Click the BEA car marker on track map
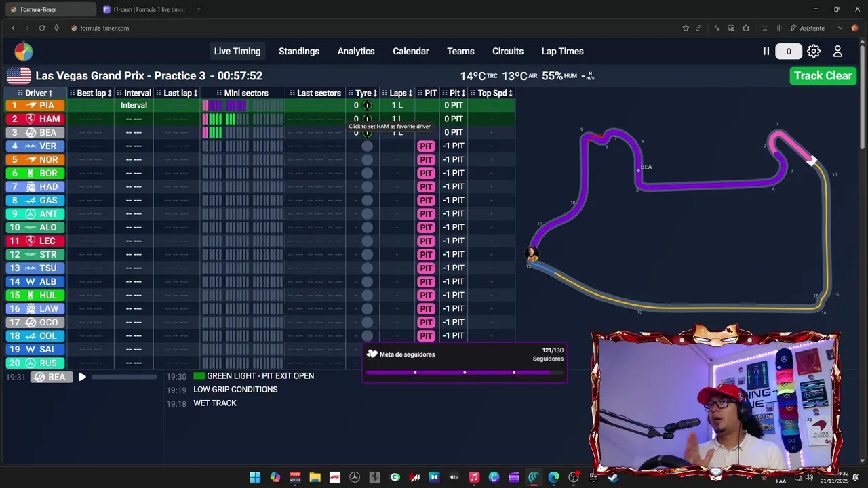Image resolution: width=868 pixels, height=488 pixels. tap(639, 170)
